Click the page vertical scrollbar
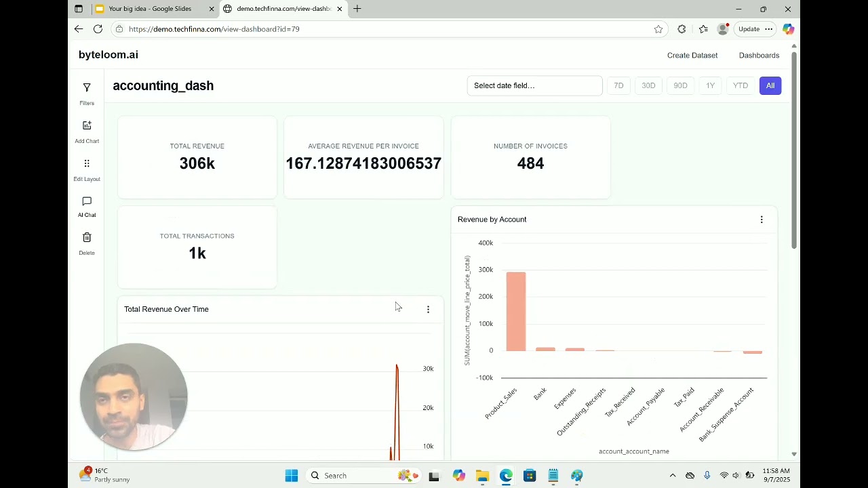The height and width of the screenshot is (488, 868). pos(794,149)
